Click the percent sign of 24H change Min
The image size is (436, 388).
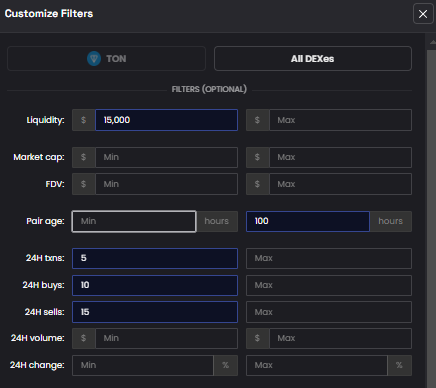click(226, 365)
